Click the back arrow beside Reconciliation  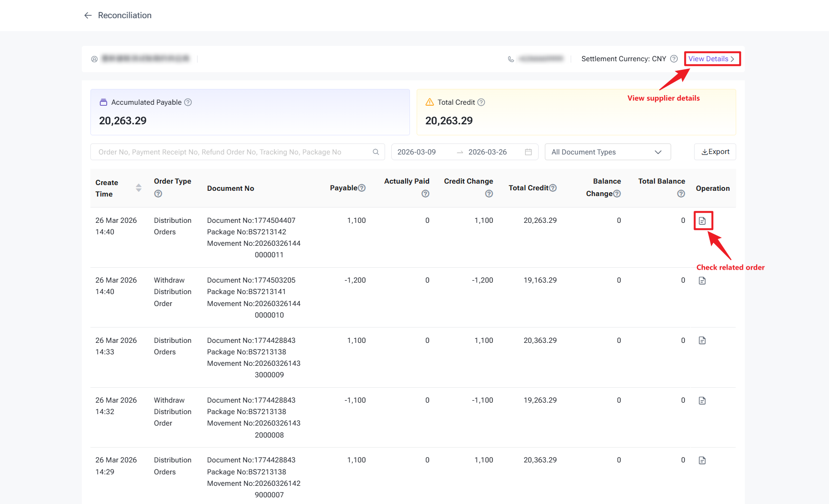click(88, 15)
